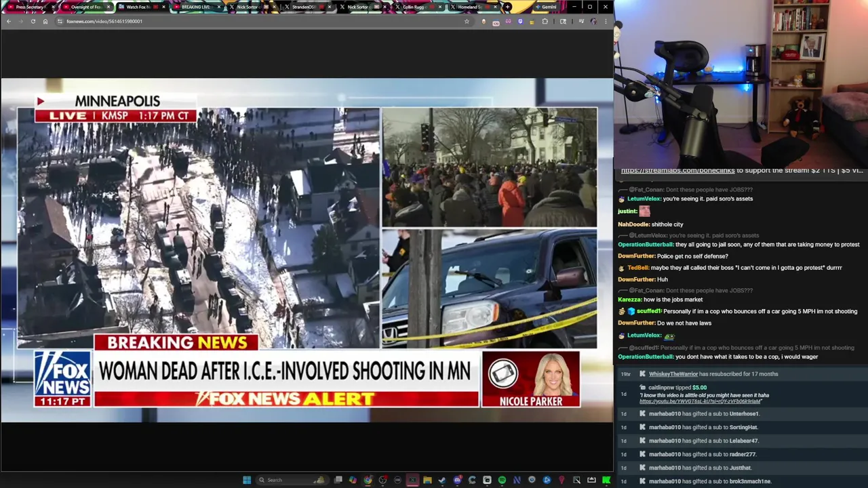Open Task View from the taskbar

338,480
